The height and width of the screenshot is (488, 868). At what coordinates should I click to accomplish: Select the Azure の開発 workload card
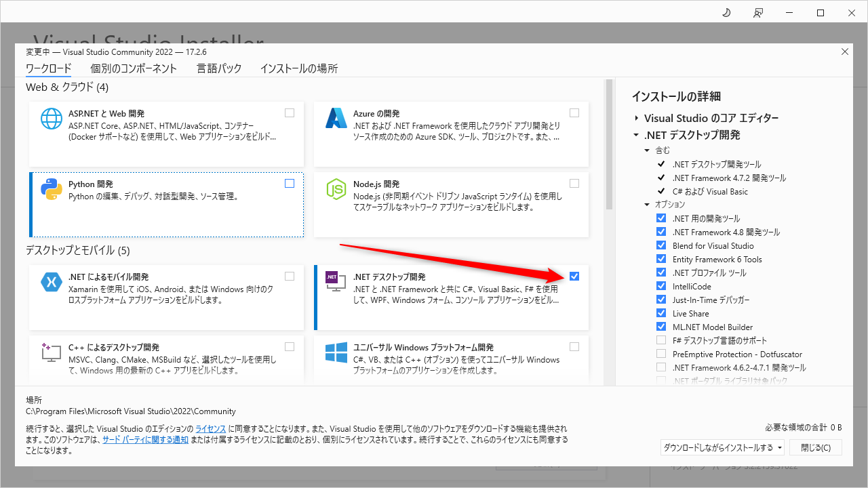tap(451, 134)
